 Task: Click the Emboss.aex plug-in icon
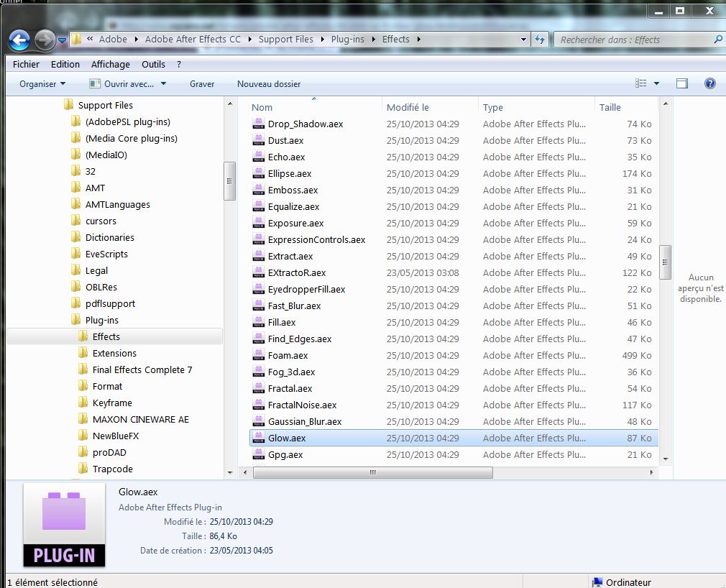point(259,190)
